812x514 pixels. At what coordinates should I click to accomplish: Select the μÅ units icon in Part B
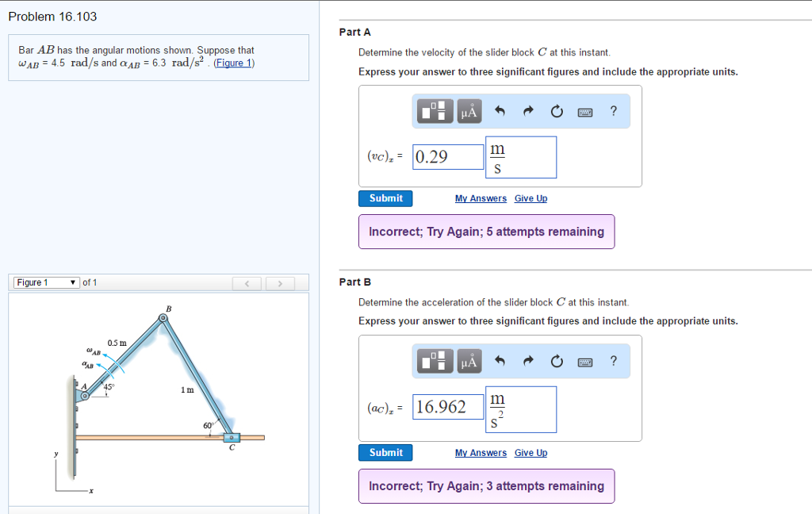point(468,361)
